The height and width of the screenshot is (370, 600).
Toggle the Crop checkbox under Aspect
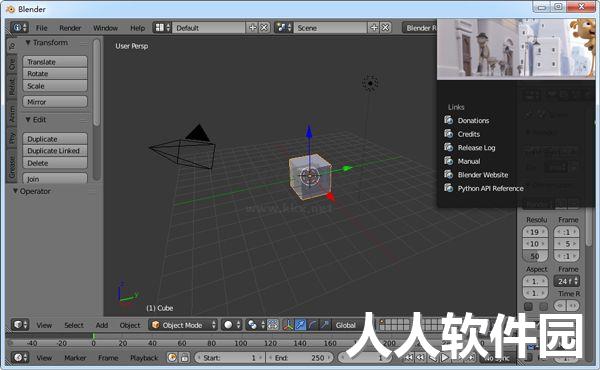(543, 306)
